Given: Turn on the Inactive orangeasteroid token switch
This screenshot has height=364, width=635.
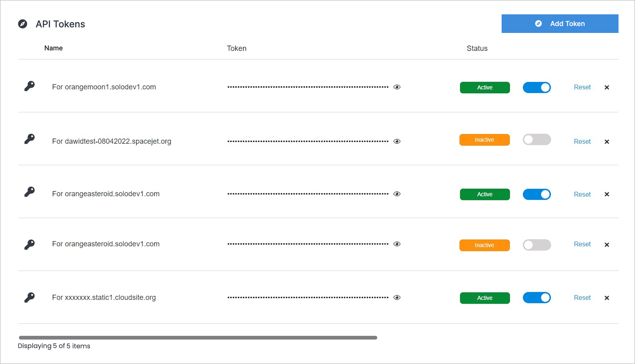Looking at the screenshot, I should pyautogui.click(x=537, y=245).
